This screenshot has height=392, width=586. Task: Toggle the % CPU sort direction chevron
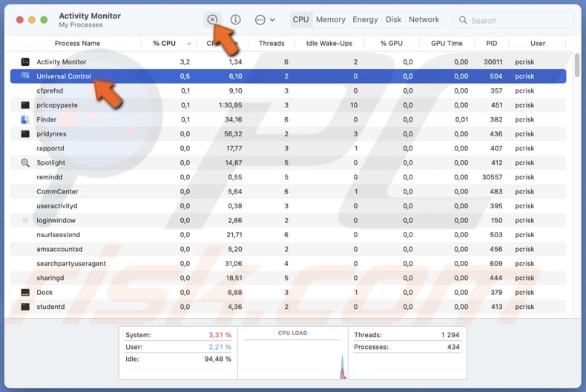(189, 44)
